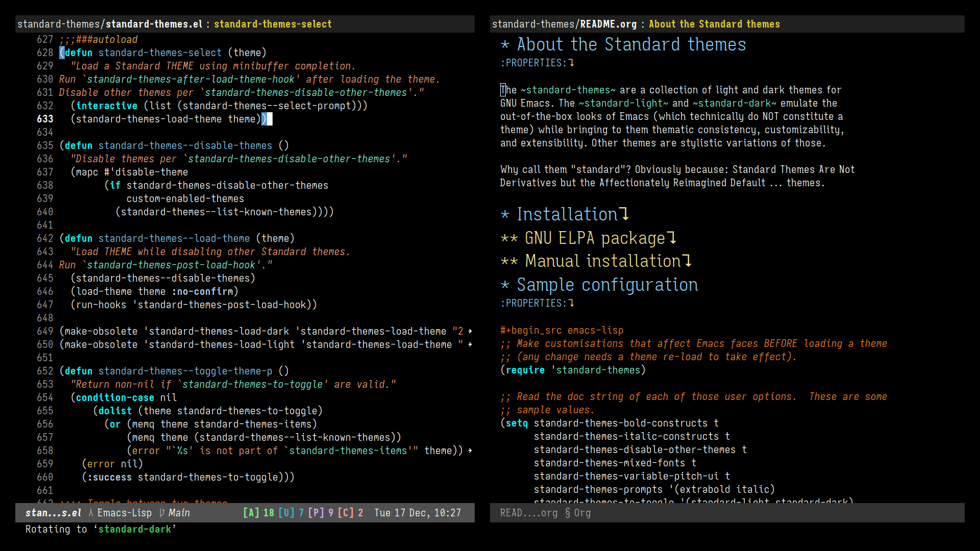
Task: Place cursor on defun standard-themes--toggle-theme-p name
Action: 185,371
